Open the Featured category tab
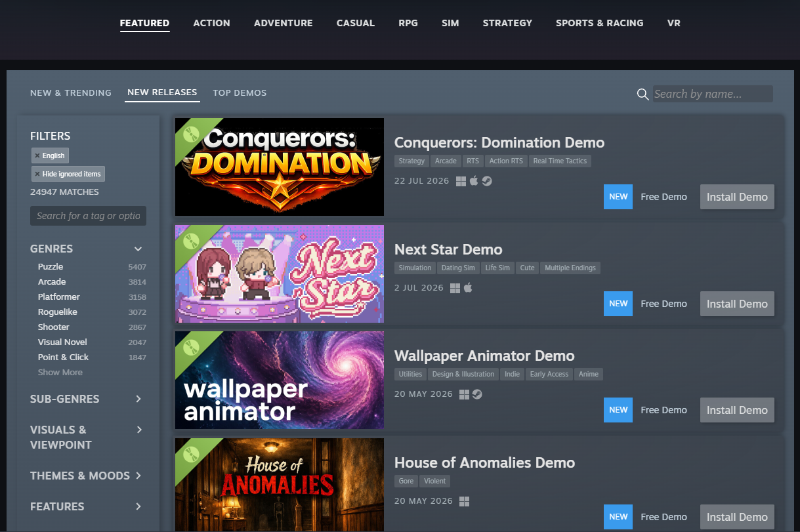 pyautogui.click(x=144, y=22)
